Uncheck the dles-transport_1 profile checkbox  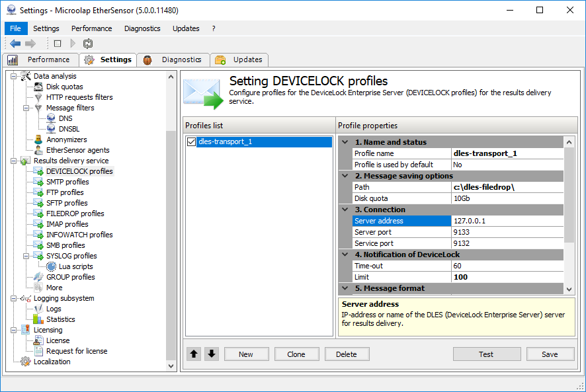pyautogui.click(x=191, y=141)
